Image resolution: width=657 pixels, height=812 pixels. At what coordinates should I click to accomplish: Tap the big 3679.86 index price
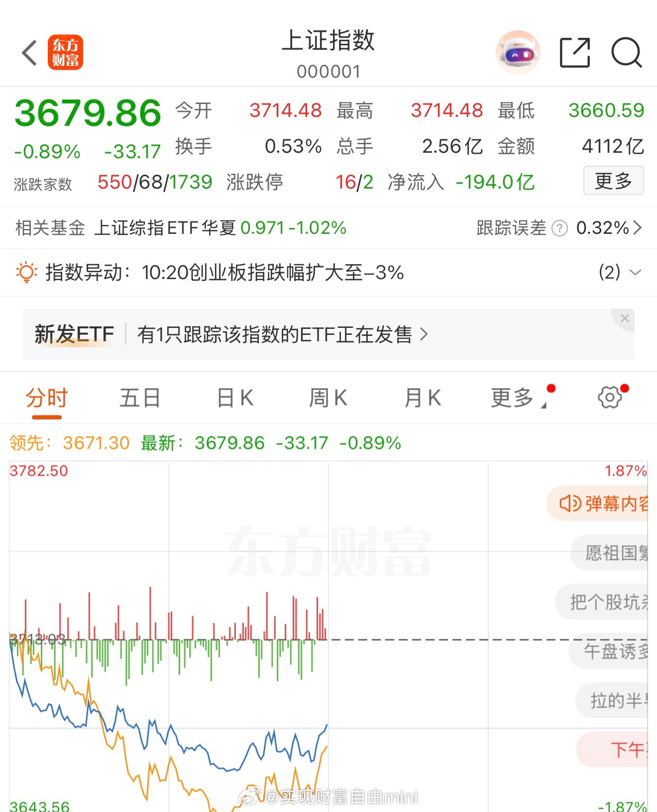click(x=88, y=113)
